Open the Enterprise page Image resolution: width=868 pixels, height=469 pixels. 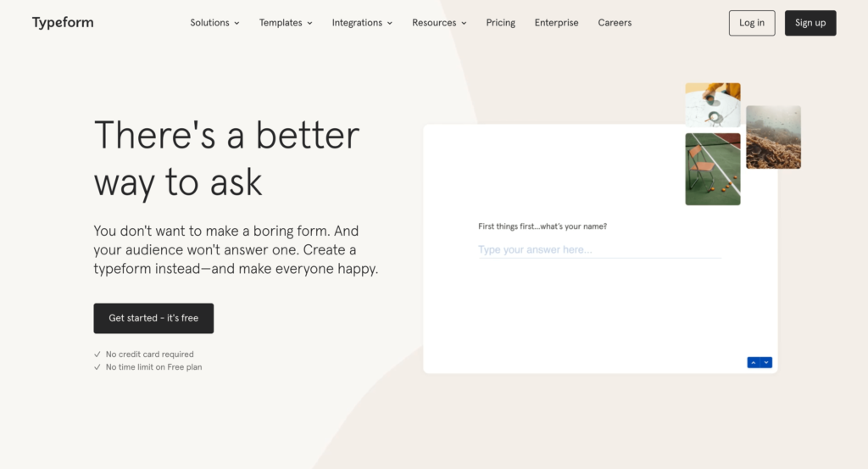[556, 23]
